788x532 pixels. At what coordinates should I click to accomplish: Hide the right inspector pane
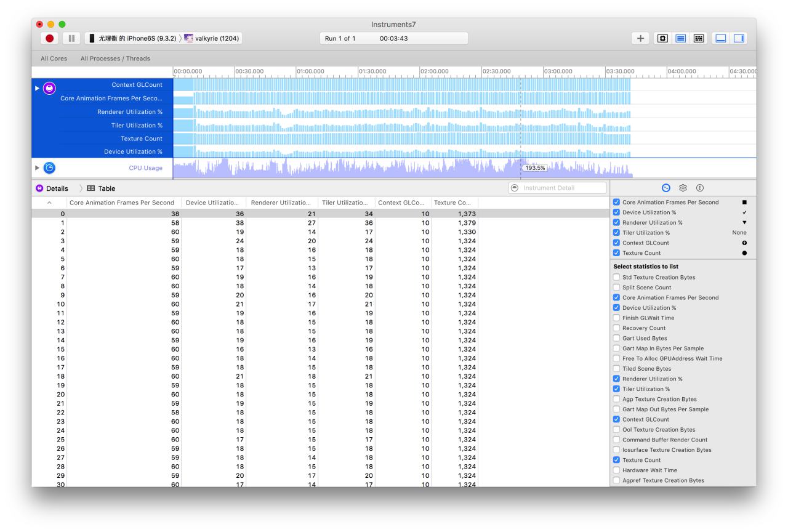[738, 38]
